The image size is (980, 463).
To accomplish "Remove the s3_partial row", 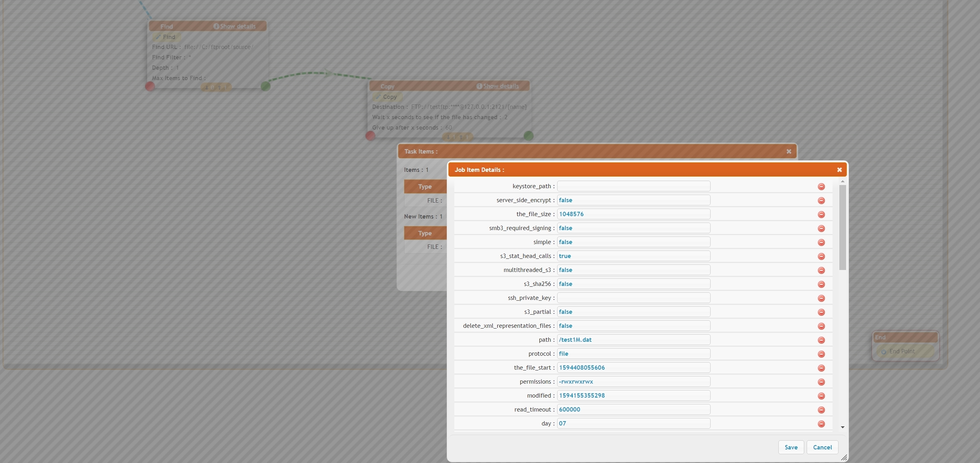I will tap(821, 312).
